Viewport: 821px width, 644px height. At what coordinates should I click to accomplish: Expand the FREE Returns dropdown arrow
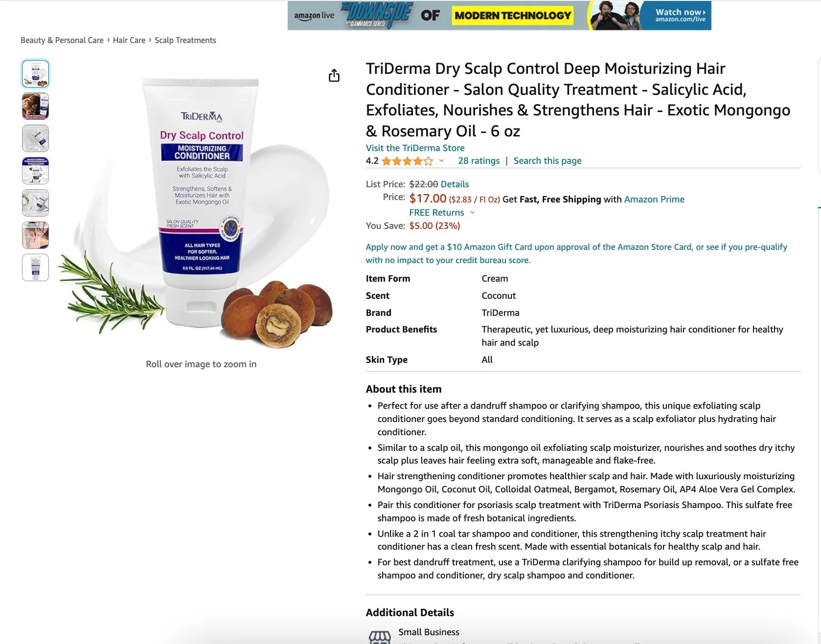pyautogui.click(x=472, y=213)
